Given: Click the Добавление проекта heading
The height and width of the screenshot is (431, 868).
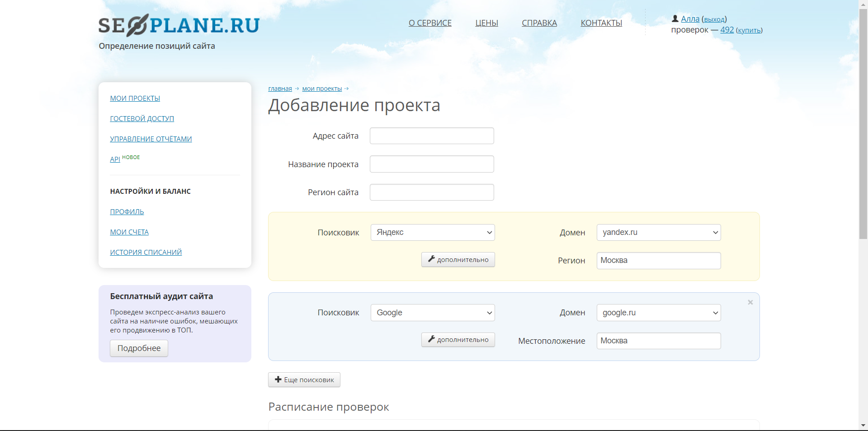Looking at the screenshot, I should [x=354, y=105].
